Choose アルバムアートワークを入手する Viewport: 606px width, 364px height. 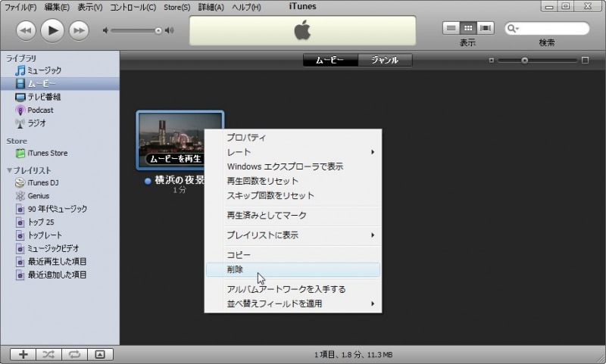coord(293,289)
